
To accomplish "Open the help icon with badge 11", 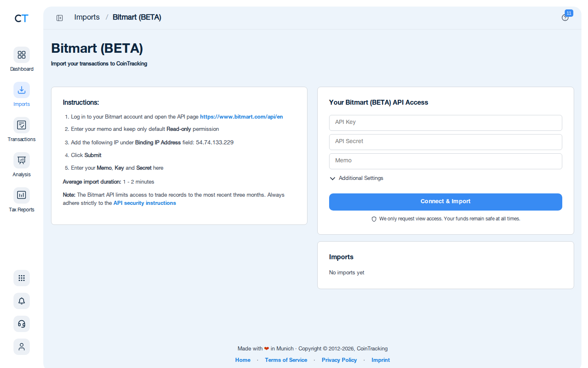I will (565, 18).
